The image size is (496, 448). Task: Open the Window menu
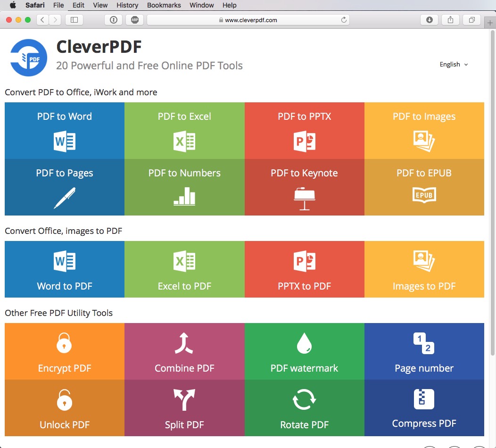click(x=201, y=5)
